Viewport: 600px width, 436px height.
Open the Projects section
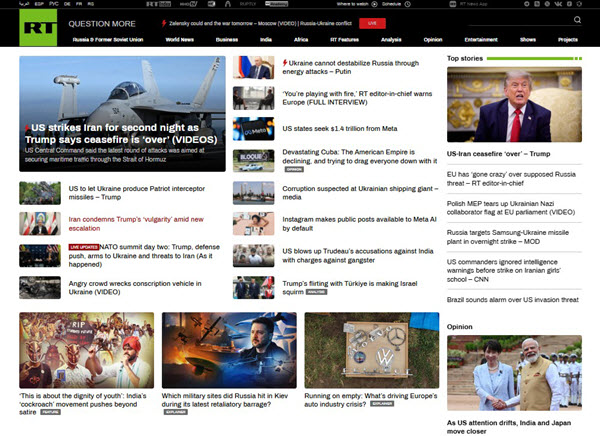click(567, 39)
